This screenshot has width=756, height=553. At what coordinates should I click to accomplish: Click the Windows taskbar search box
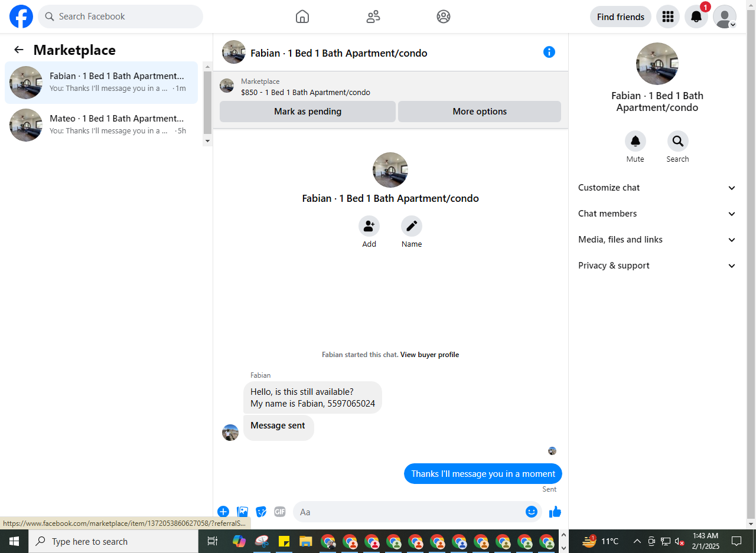point(113,541)
